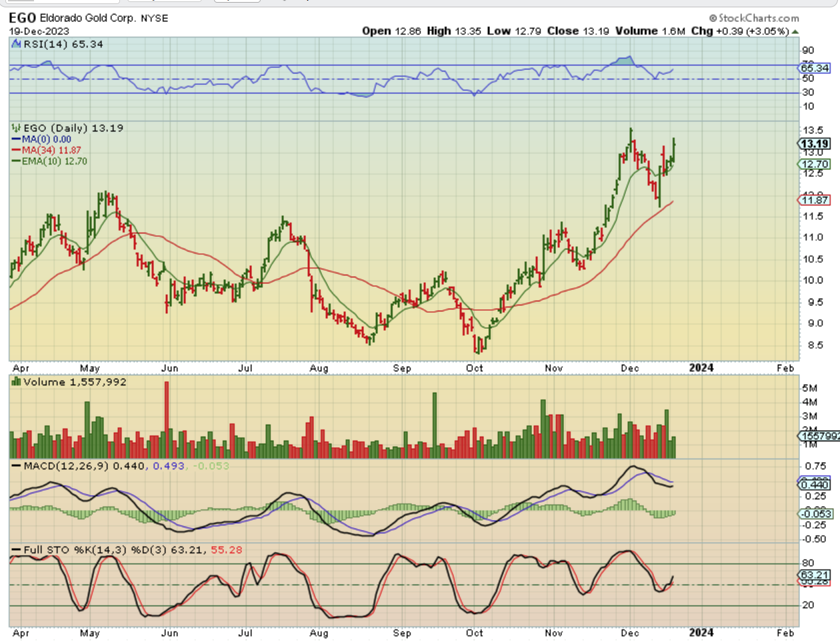Click the Close 13.19 value in the header
The image size is (840, 644).
click(578, 31)
